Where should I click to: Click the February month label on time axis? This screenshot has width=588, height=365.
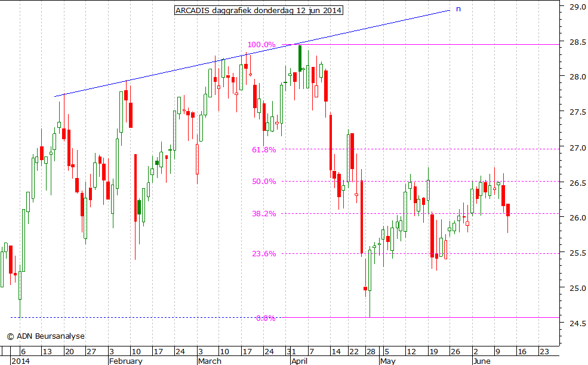(125, 361)
